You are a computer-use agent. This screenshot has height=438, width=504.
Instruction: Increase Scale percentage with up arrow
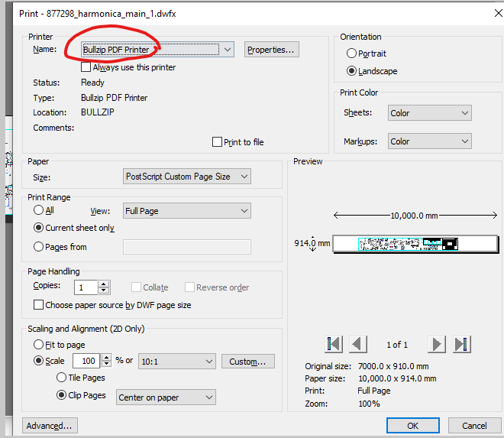click(106, 357)
